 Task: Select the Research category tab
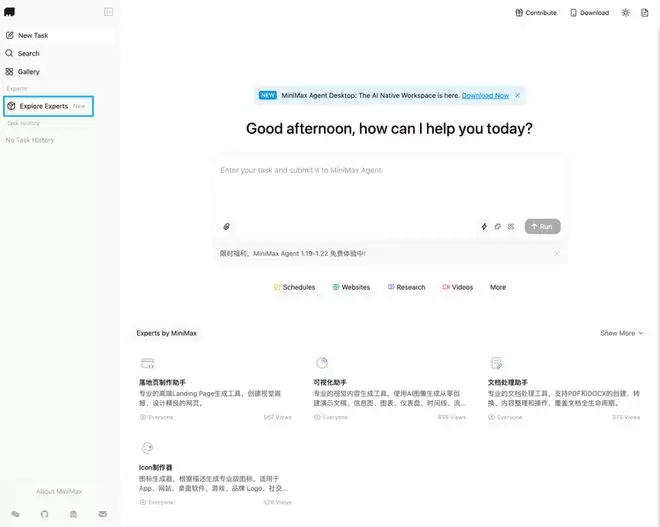(x=406, y=287)
